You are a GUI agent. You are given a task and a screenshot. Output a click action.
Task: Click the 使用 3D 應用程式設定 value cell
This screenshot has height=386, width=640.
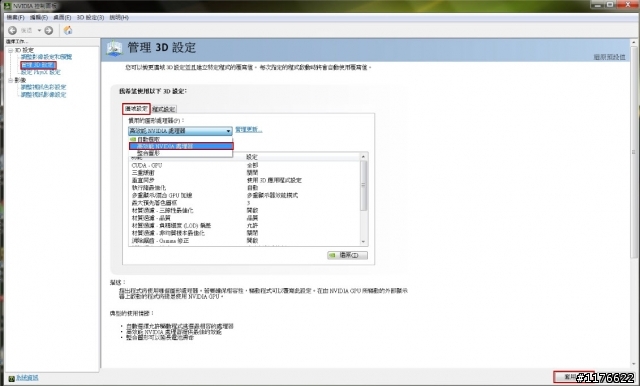(x=274, y=180)
